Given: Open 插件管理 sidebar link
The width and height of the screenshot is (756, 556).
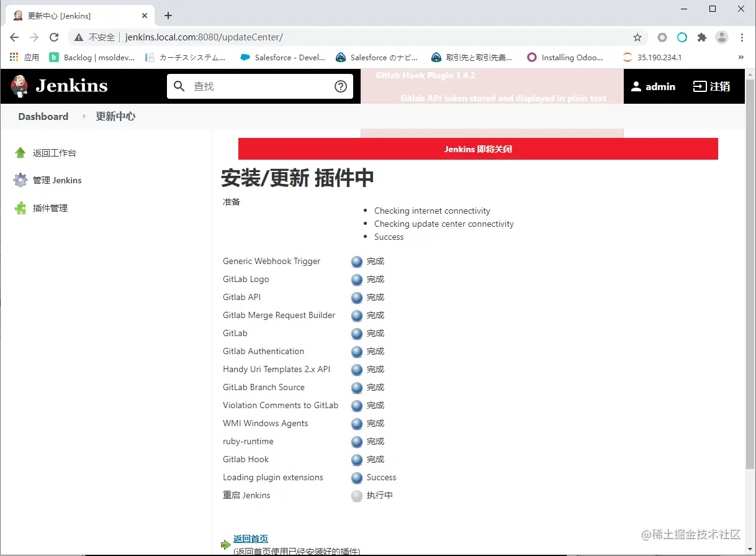Looking at the screenshot, I should click(x=50, y=208).
